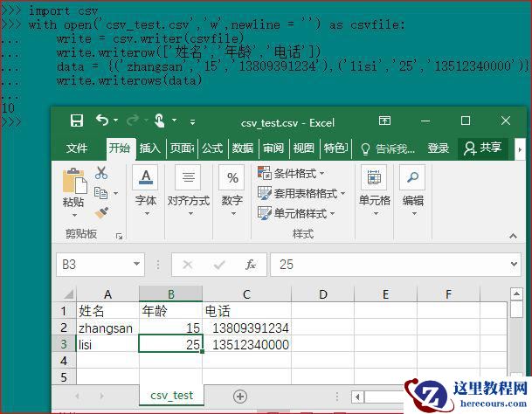Open undo history dropdown arrow
The width and height of the screenshot is (532, 414).
pos(115,121)
